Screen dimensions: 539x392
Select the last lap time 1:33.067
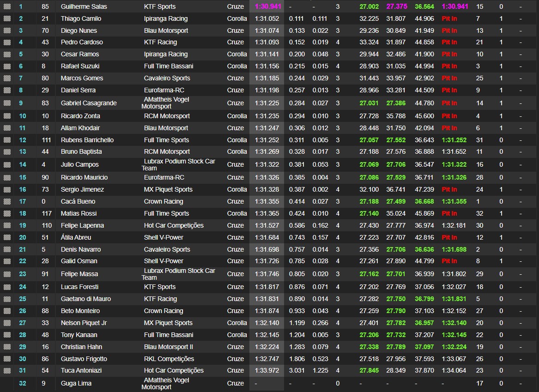pos(454,359)
